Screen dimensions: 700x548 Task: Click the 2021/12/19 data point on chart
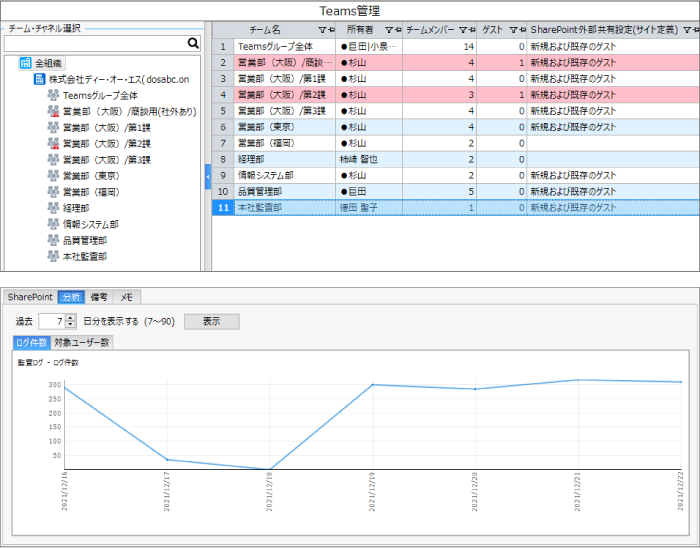[373, 385]
